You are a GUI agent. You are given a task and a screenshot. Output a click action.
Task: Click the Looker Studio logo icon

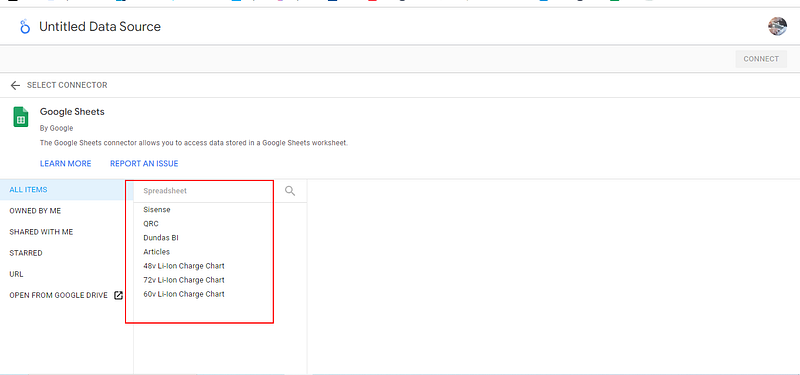(24, 27)
